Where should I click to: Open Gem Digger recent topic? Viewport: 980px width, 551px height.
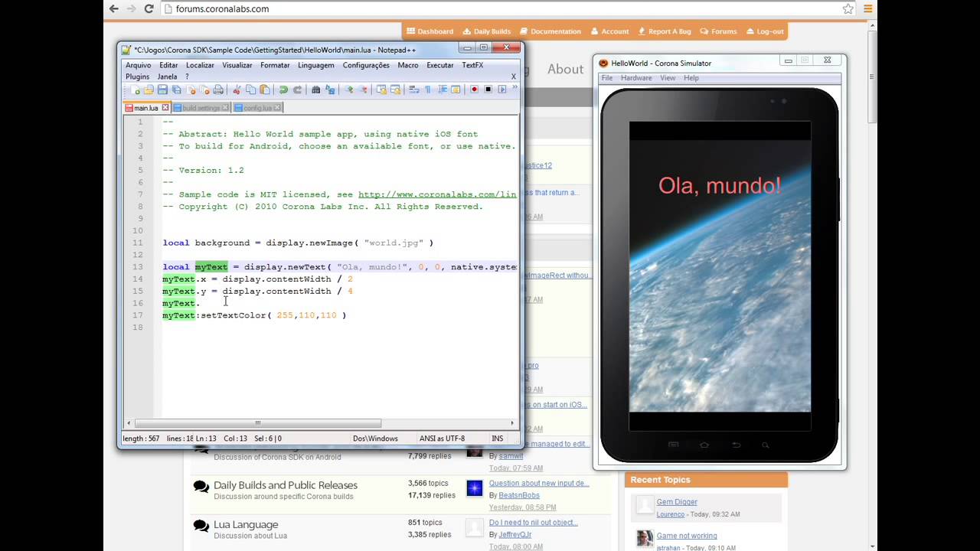[677, 502]
